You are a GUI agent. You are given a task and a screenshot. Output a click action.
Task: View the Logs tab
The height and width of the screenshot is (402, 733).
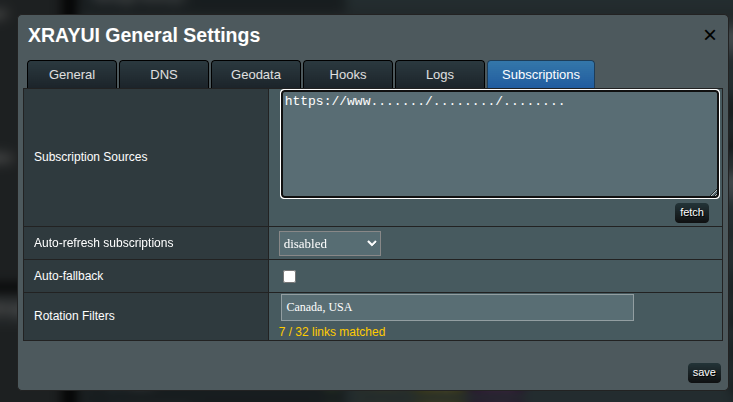(x=440, y=74)
